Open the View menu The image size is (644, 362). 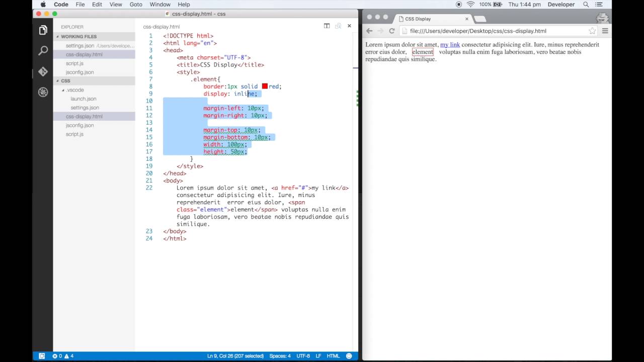click(x=116, y=5)
